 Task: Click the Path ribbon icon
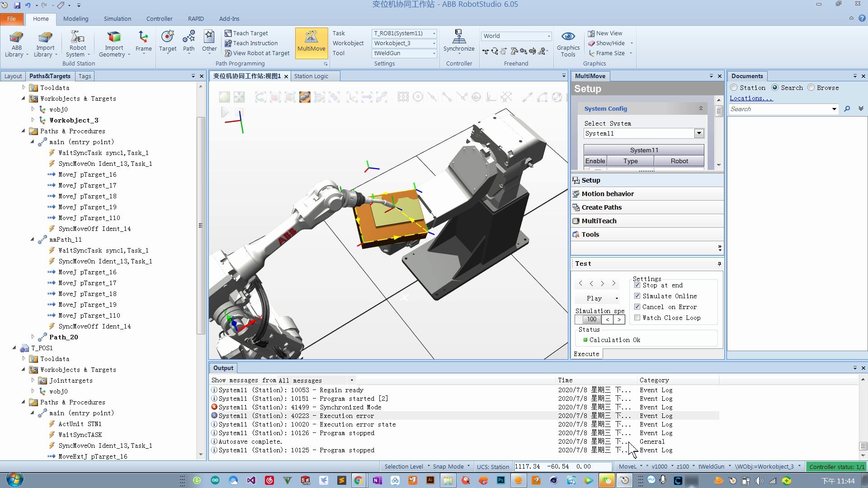pos(189,42)
